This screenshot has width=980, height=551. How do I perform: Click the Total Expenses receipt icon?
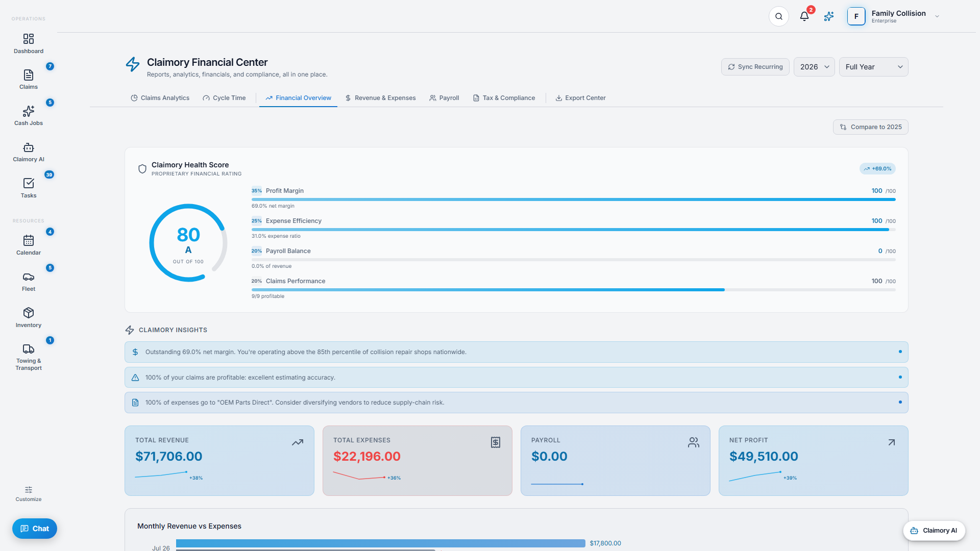496,442
